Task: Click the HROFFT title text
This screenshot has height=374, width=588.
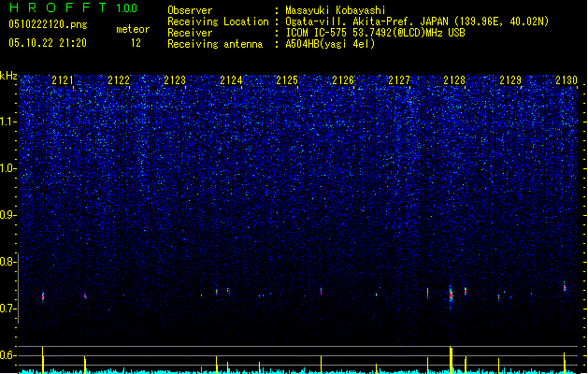Action: [x=58, y=7]
